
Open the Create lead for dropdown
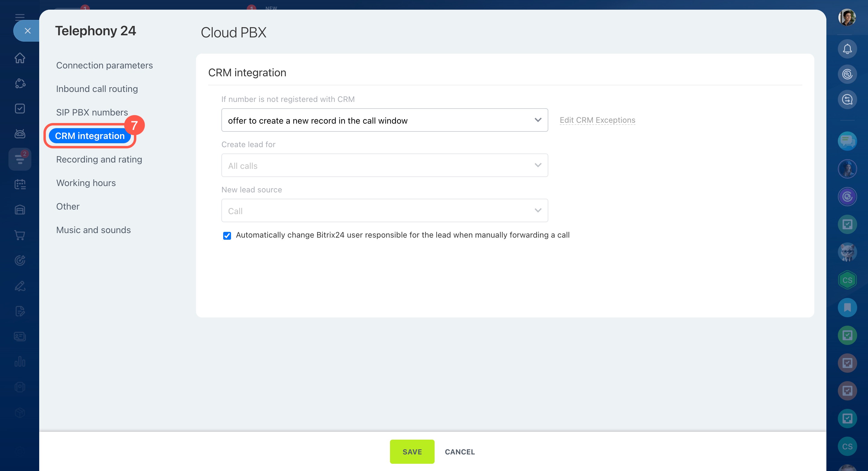pyautogui.click(x=384, y=166)
